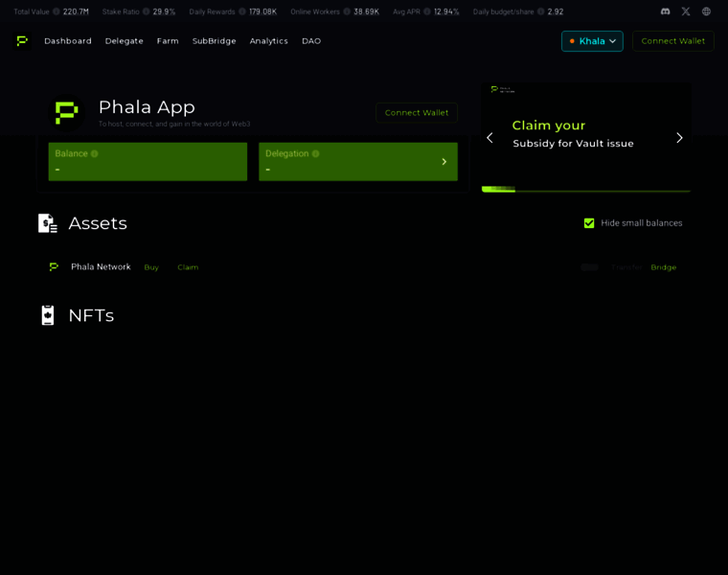Click the globe language icon

[706, 11]
